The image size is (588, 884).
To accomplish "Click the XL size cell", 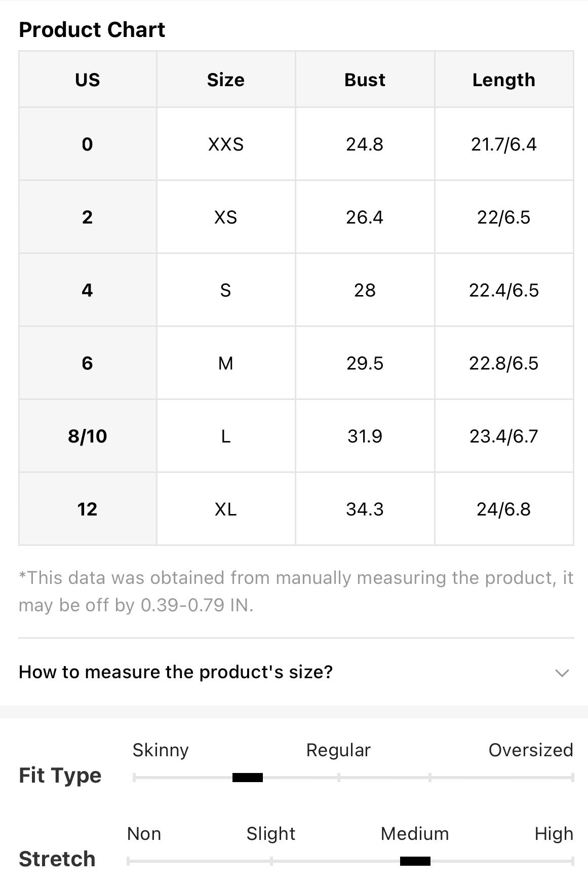I will coord(226,509).
